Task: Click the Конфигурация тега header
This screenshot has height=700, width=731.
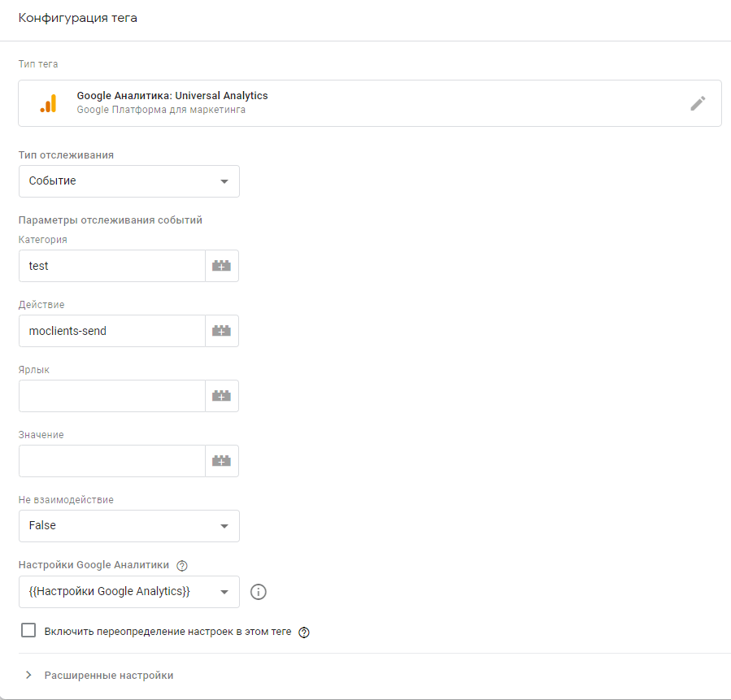Action: 78,19
